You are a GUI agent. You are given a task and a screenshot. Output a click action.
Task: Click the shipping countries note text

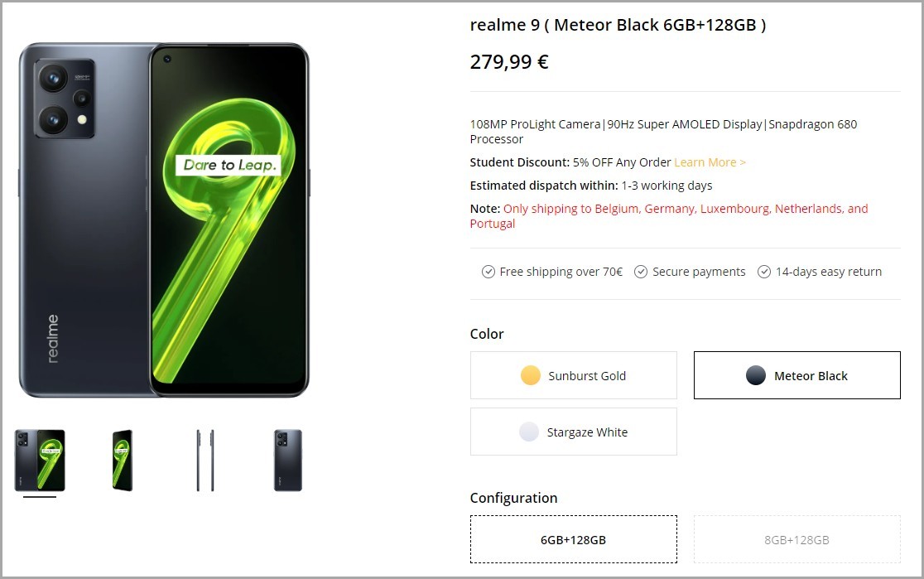669,216
